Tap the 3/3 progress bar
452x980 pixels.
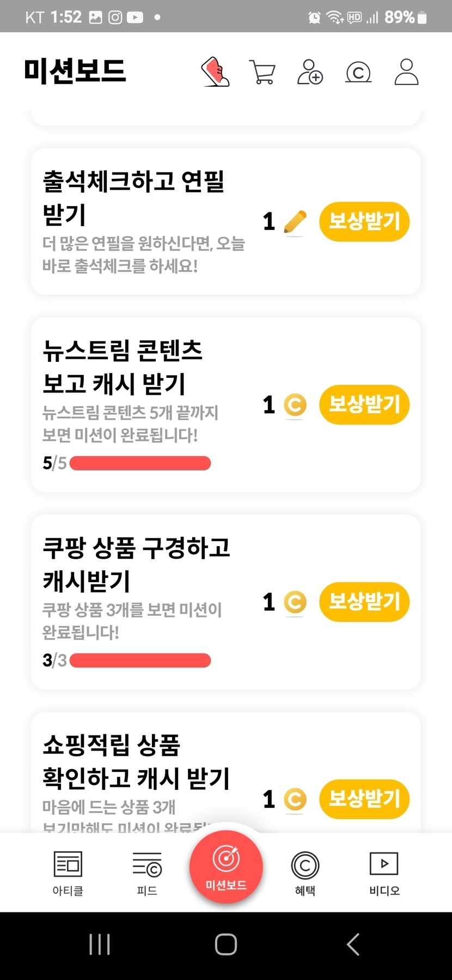point(140,661)
